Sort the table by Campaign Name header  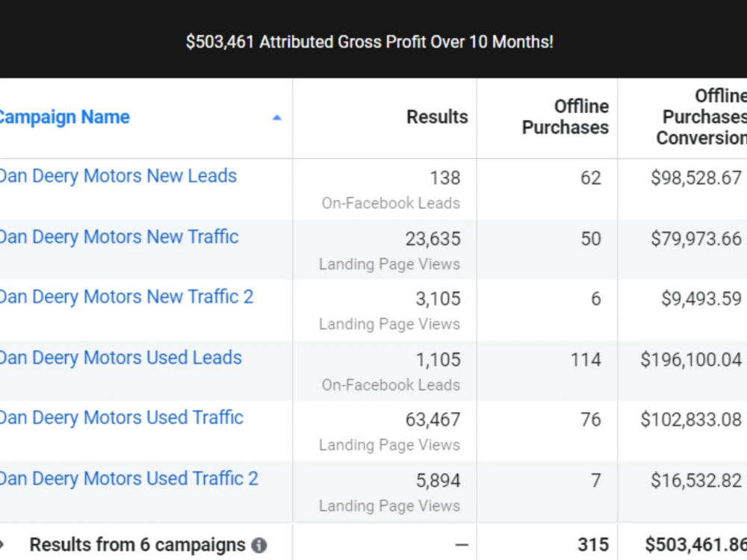click(65, 117)
